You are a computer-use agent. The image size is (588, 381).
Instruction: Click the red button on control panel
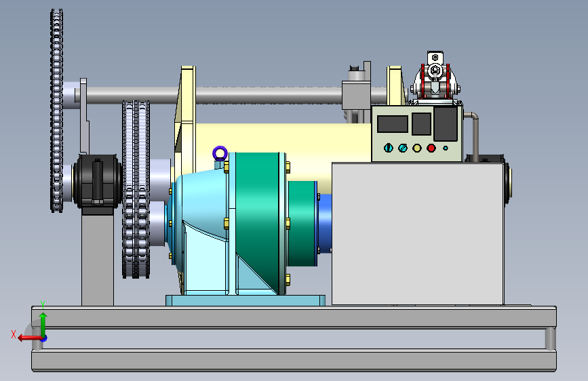tap(431, 148)
